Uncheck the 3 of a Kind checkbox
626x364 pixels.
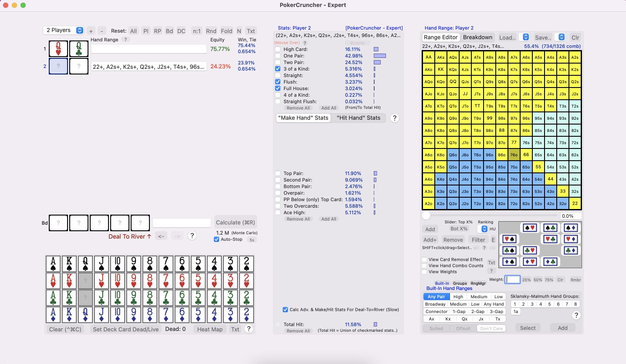click(x=278, y=69)
